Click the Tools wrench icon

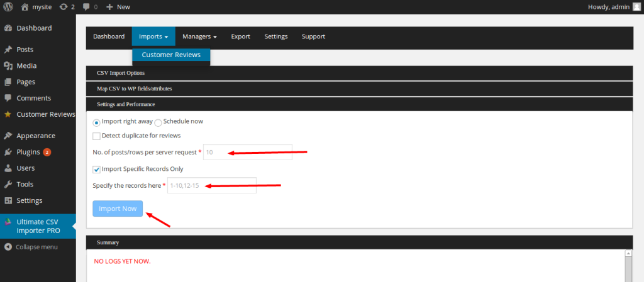click(x=8, y=185)
